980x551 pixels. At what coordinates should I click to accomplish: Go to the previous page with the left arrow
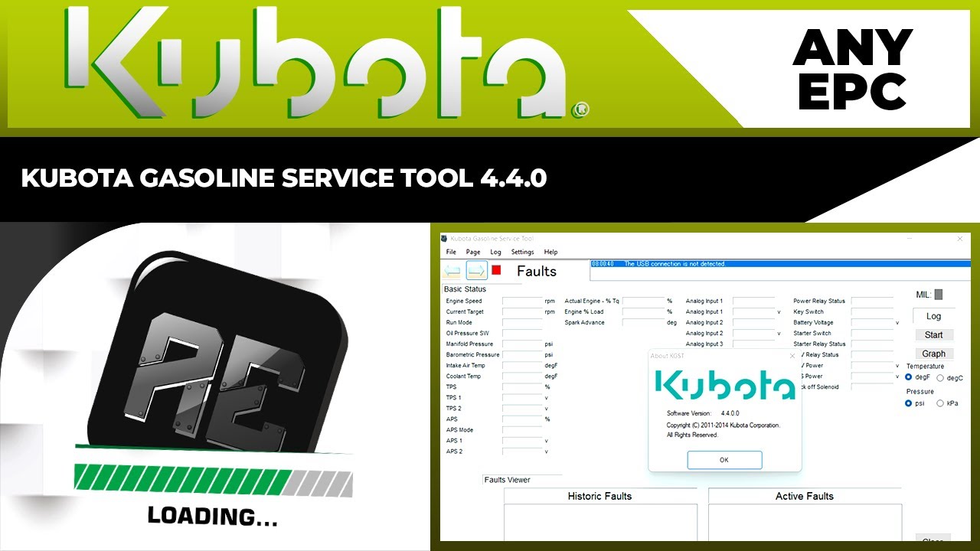pyautogui.click(x=452, y=271)
